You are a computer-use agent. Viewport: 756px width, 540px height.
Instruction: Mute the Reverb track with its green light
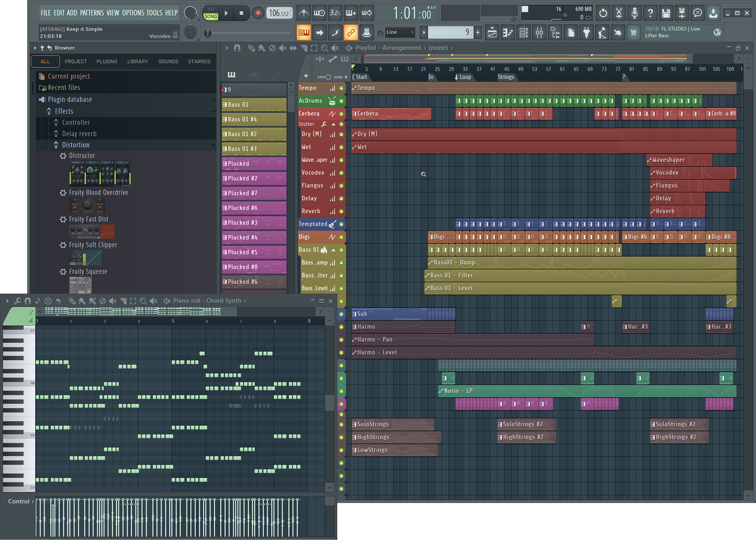342,211
